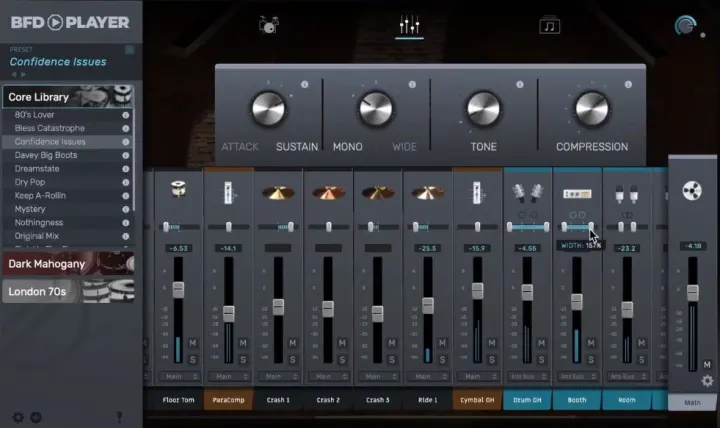The width and height of the screenshot is (720, 428).
Task: Show info for Tone knob
Action: click(x=520, y=84)
